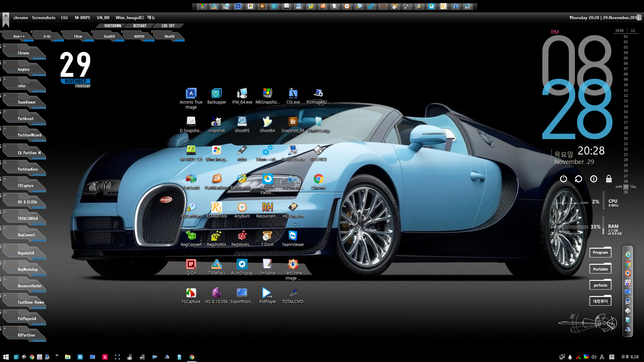Launch Ghost64 desktop shortcut
This screenshot has width=644, height=362.
(x=267, y=124)
